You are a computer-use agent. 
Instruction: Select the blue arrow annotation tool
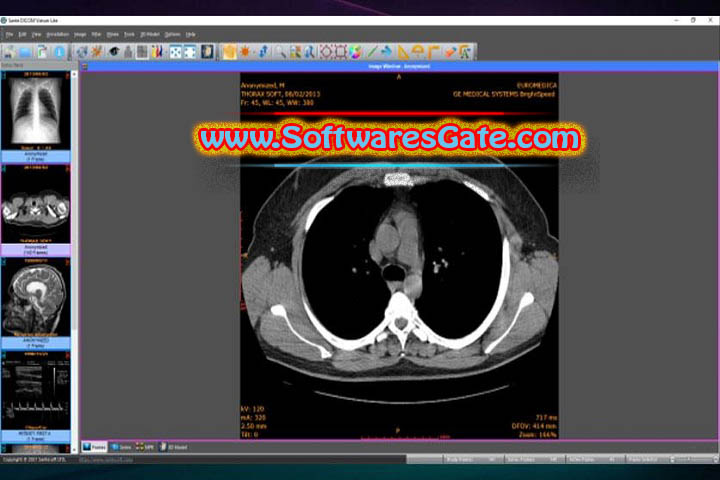tap(387, 52)
